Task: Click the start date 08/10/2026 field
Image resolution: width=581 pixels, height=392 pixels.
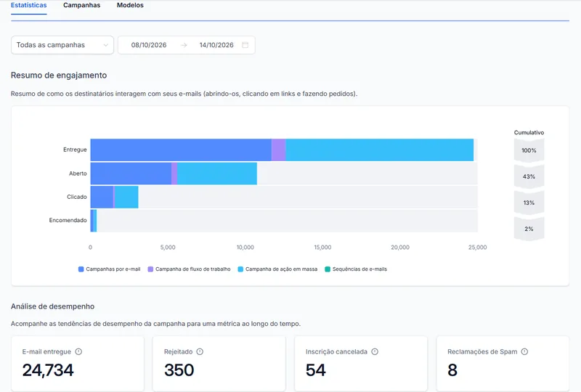Action: [149, 45]
